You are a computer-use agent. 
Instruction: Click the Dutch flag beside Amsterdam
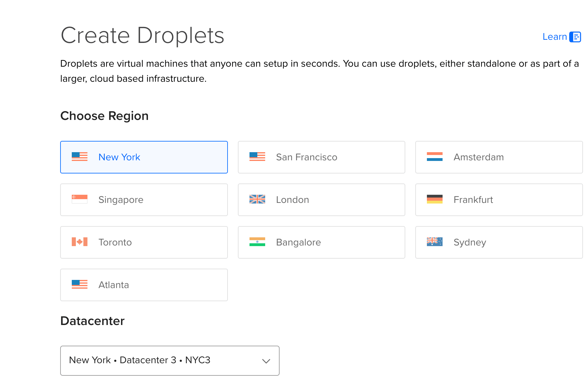click(x=434, y=157)
